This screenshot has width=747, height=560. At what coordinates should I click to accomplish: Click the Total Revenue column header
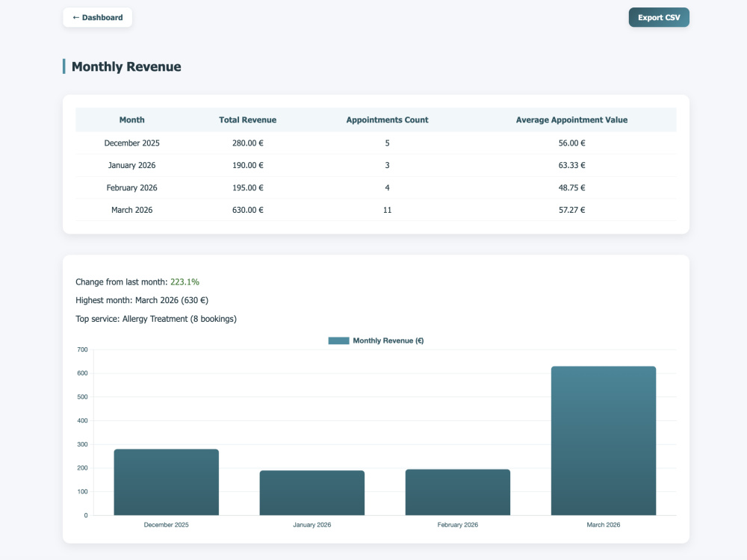tap(248, 120)
